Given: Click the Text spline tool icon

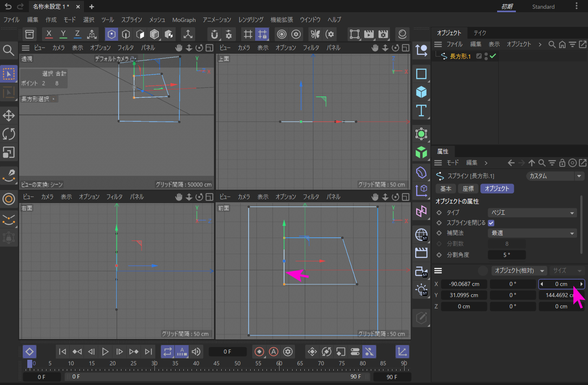Looking at the screenshot, I should [x=421, y=110].
